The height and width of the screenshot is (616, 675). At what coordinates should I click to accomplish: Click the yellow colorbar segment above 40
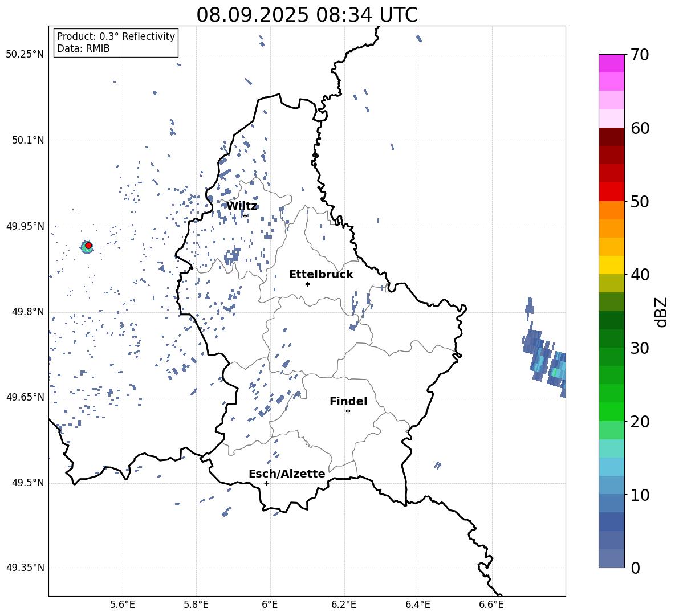(611, 265)
